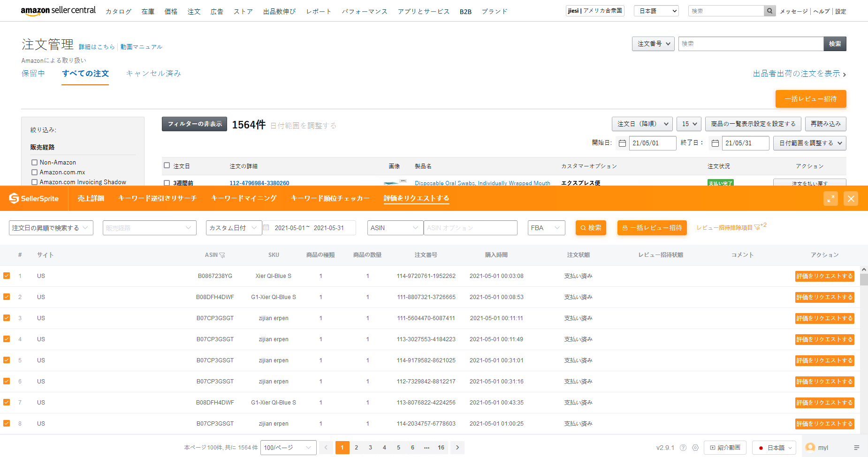Click 評価をリクエストする for row 1

824,276
